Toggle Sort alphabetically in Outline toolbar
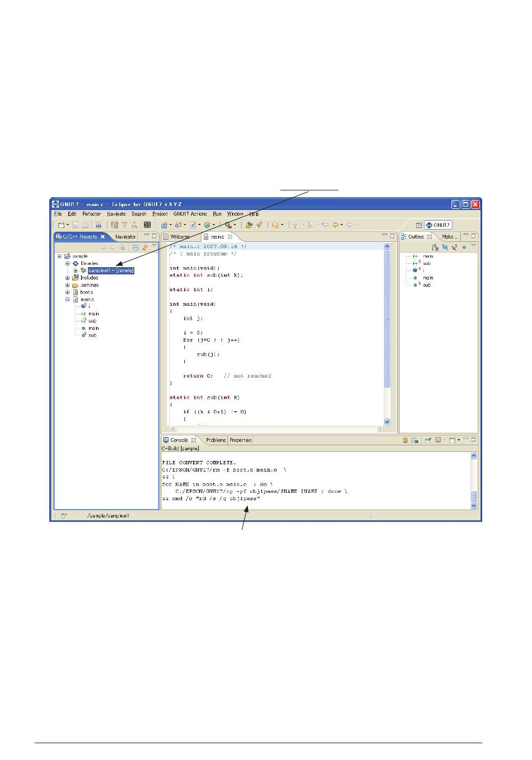This screenshot has height=760, width=532. (x=435, y=247)
